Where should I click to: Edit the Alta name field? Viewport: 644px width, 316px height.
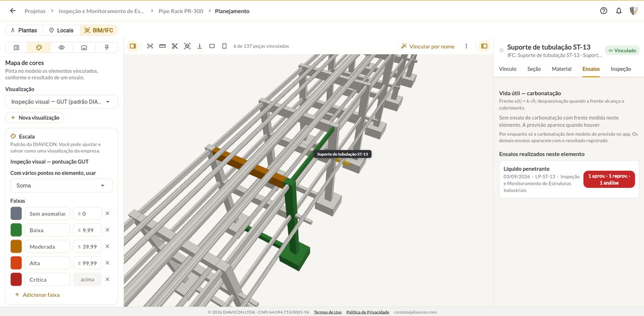[x=47, y=263]
